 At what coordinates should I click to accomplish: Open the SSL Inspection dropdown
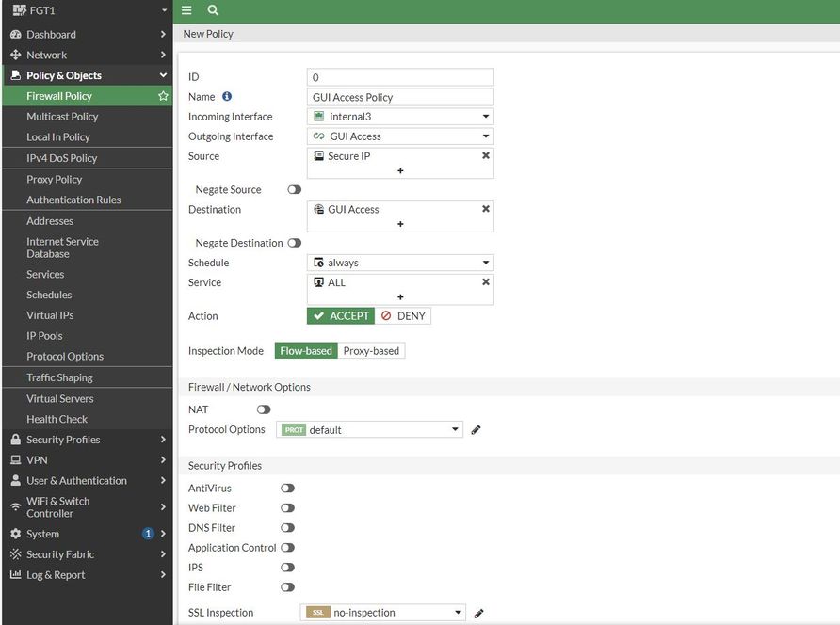click(x=382, y=612)
